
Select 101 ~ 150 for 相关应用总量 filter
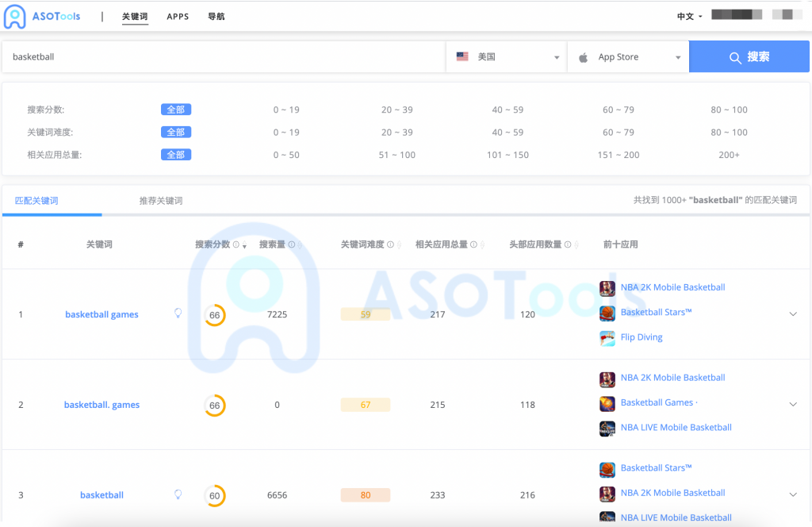click(x=507, y=155)
